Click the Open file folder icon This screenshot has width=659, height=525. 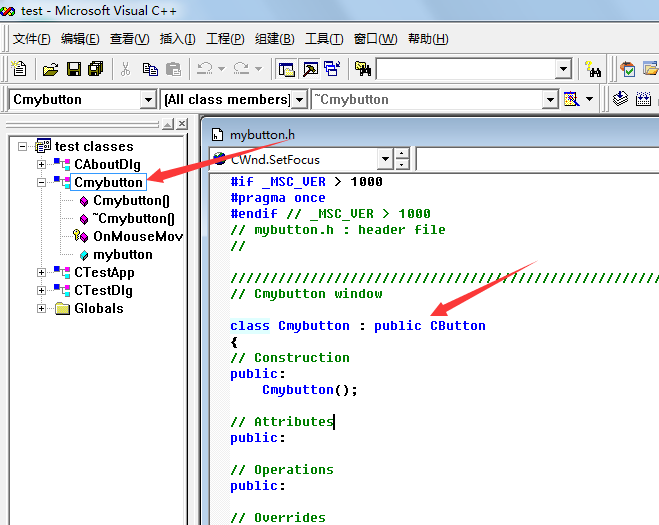coord(50,69)
